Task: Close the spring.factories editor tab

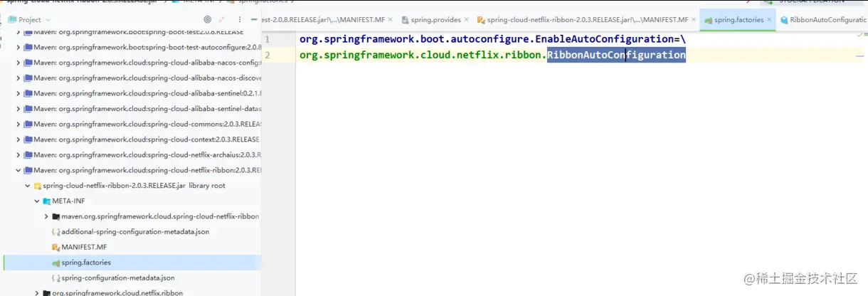Action: click(x=770, y=20)
